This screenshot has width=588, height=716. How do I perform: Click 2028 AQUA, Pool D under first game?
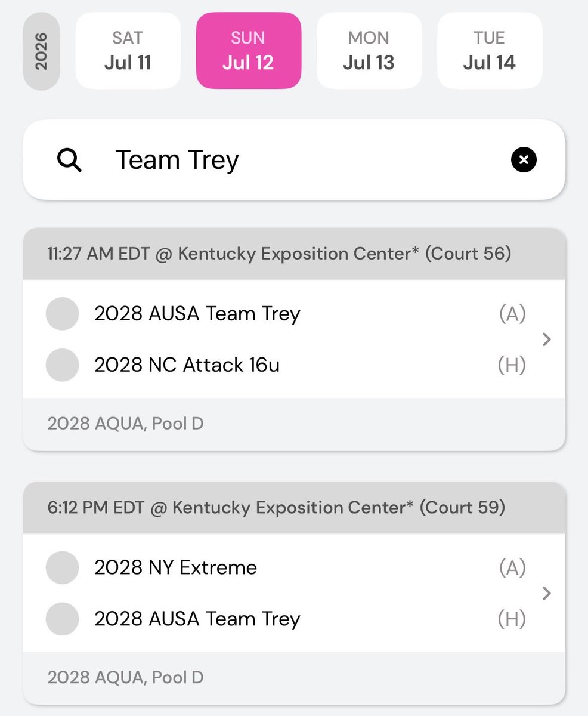point(125,424)
